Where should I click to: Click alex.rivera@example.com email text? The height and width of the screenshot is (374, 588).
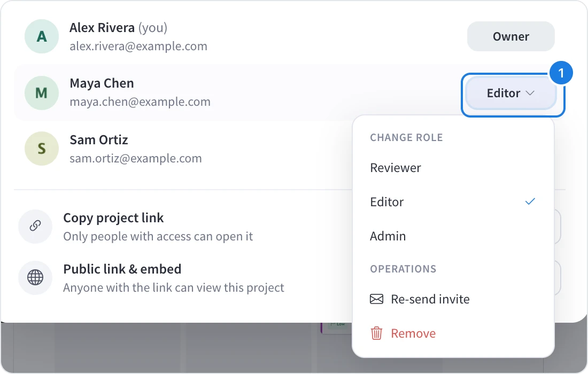pos(138,46)
